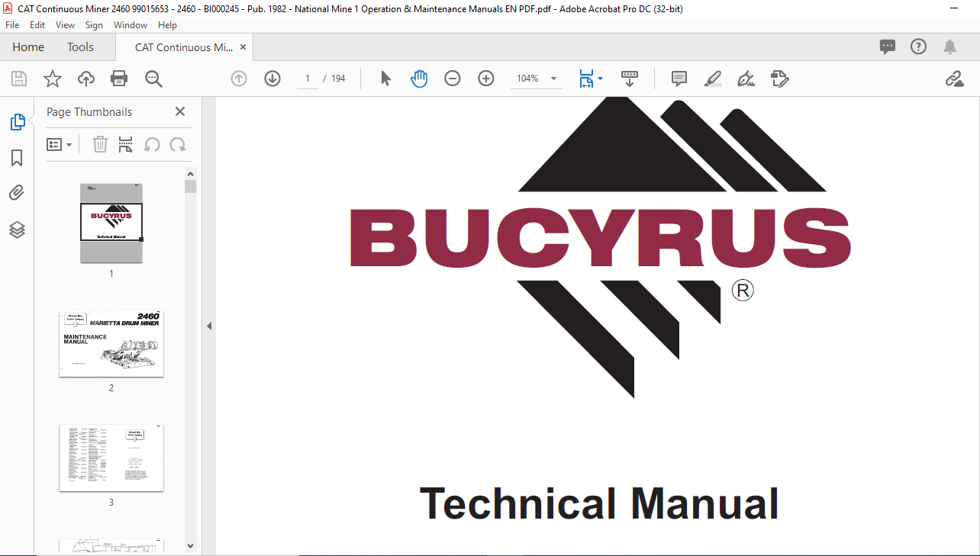View the notifications bell
This screenshot has width=980, height=556.
(x=949, y=47)
